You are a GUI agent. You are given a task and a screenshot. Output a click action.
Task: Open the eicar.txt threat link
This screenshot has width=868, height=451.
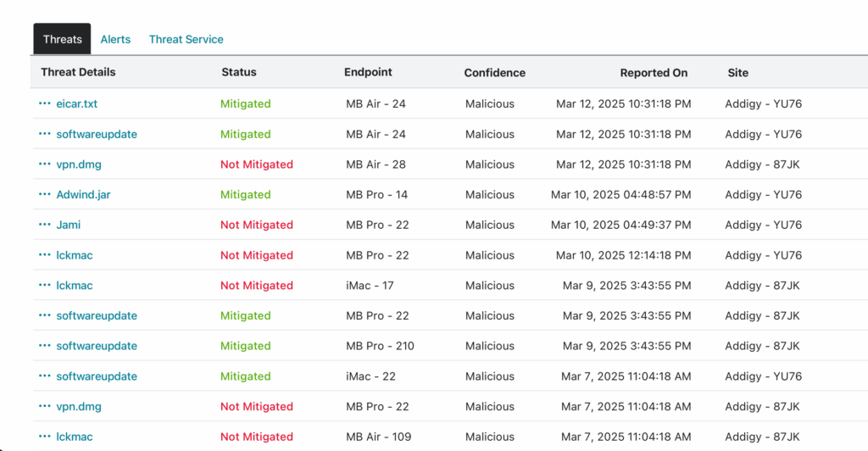coord(77,103)
